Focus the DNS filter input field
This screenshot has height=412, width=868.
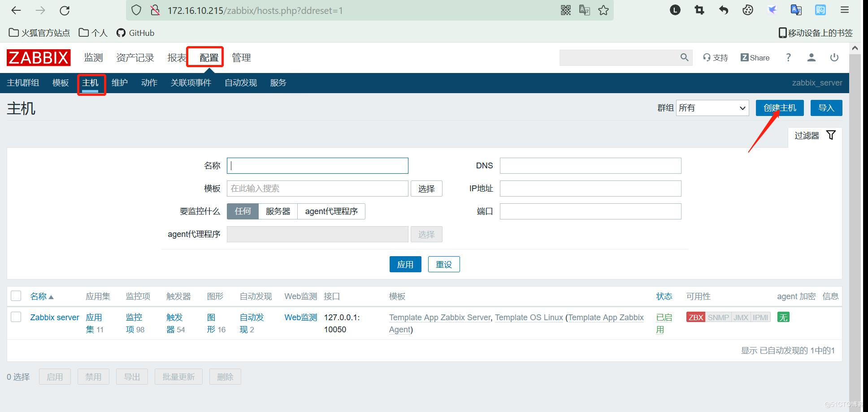(x=590, y=166)
